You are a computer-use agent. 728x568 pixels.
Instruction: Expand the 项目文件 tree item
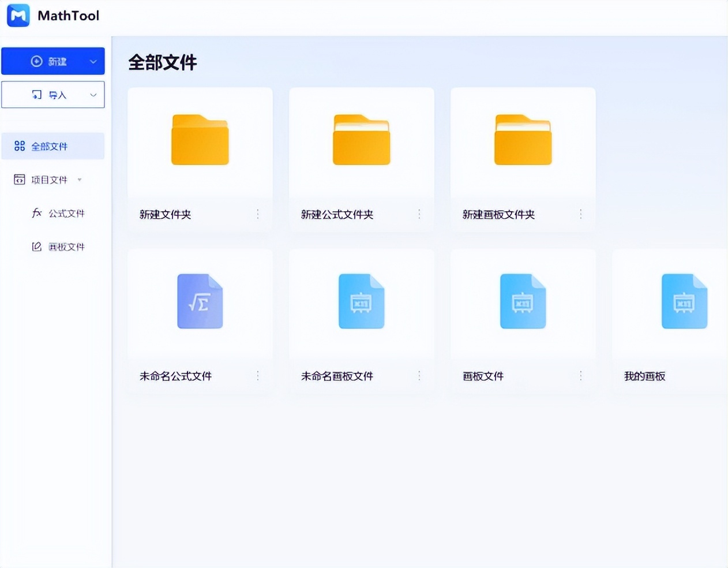(80, 180)
